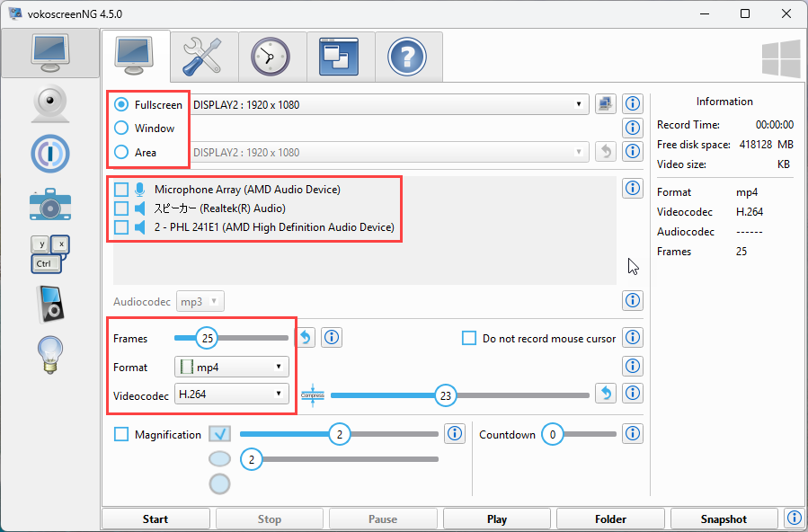Switch to the clock timer tab
The height and width of the screenshot is (532, 808).
[x=272, y=57]
